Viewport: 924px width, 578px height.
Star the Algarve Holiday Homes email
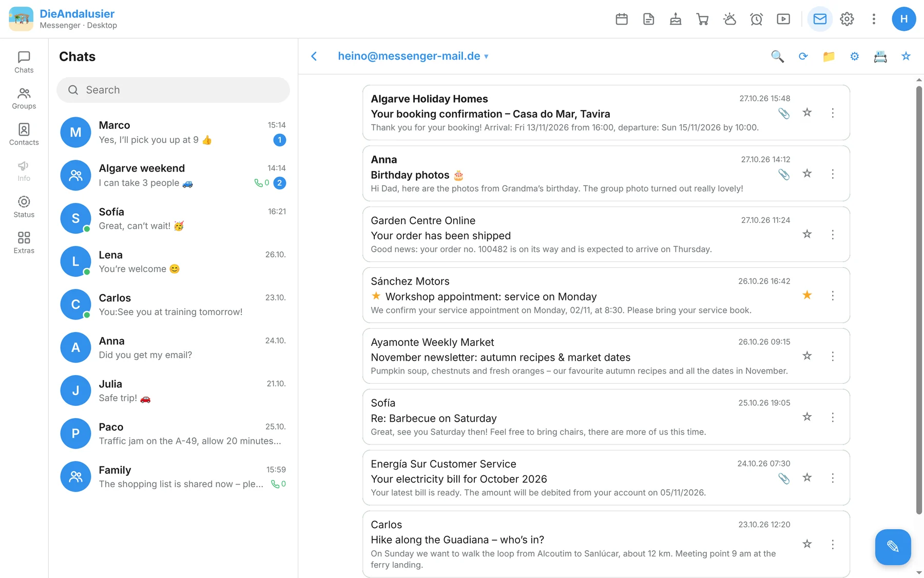tap(807, 113)
